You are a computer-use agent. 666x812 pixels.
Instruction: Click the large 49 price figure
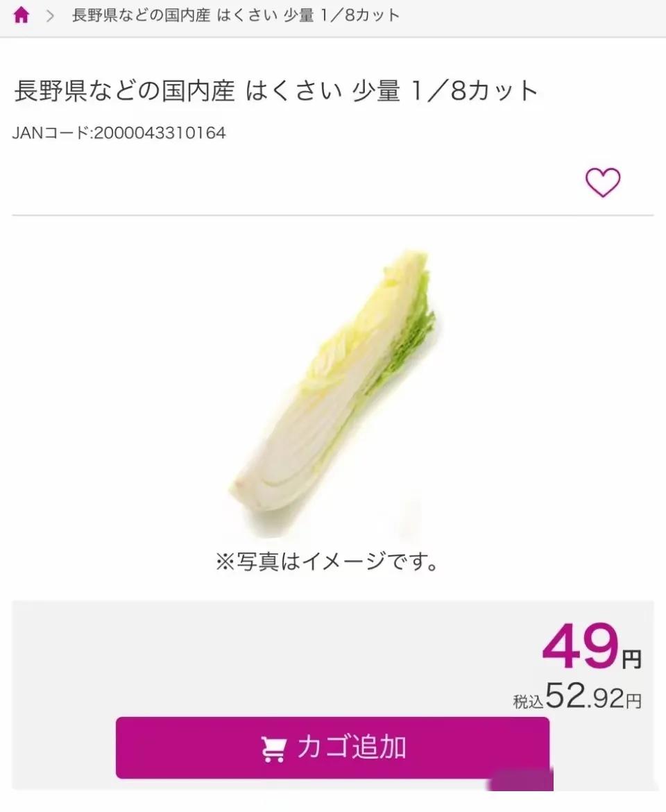point(581,647)
